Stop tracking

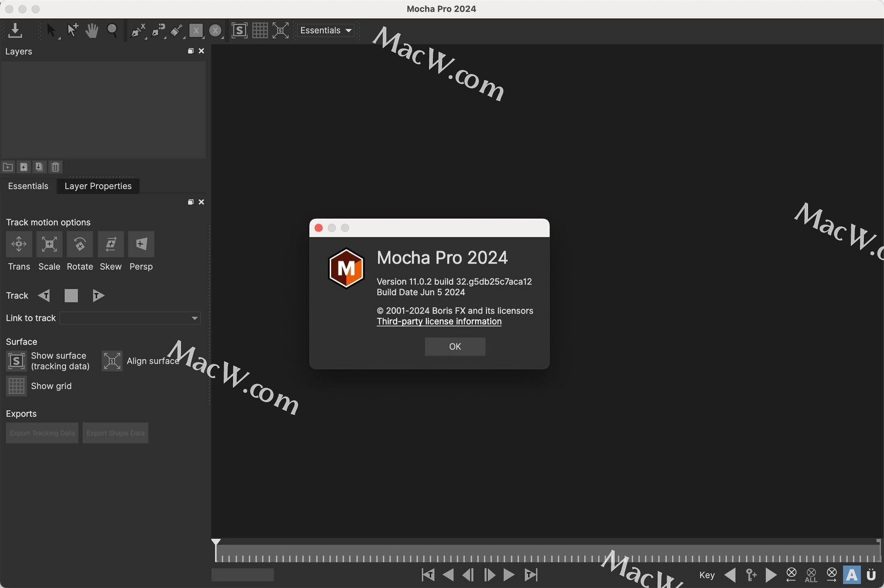[x=71, y=295]
